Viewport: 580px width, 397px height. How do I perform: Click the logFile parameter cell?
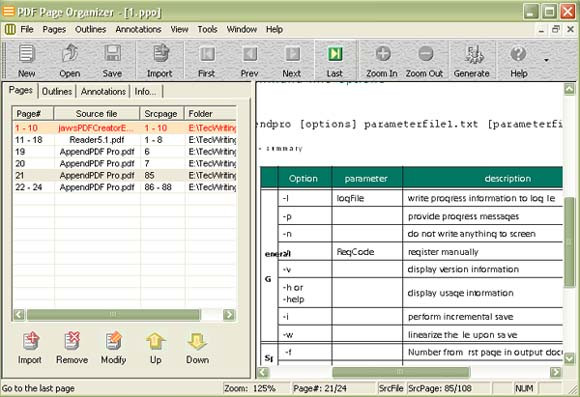pos(367,198)
